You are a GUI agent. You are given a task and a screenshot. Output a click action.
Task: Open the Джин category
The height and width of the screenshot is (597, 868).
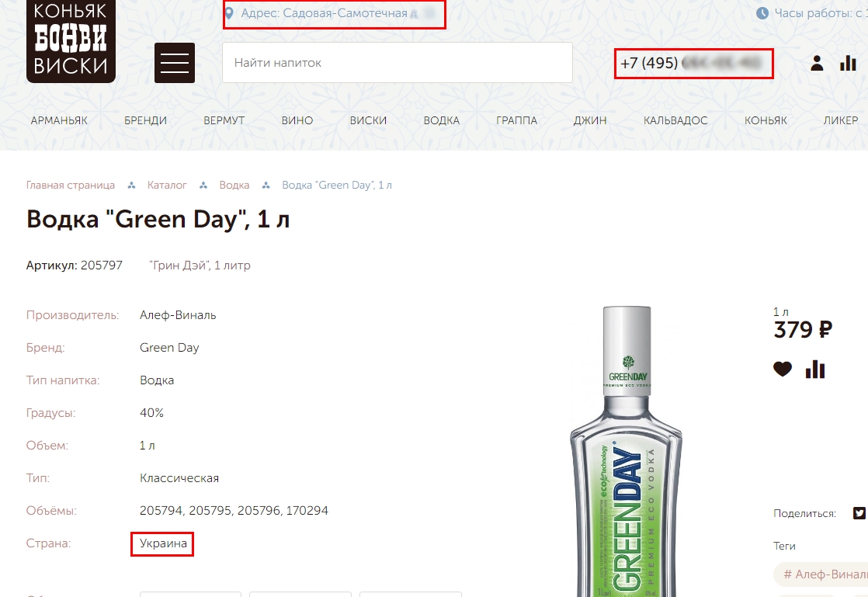(x=590, y=120)
